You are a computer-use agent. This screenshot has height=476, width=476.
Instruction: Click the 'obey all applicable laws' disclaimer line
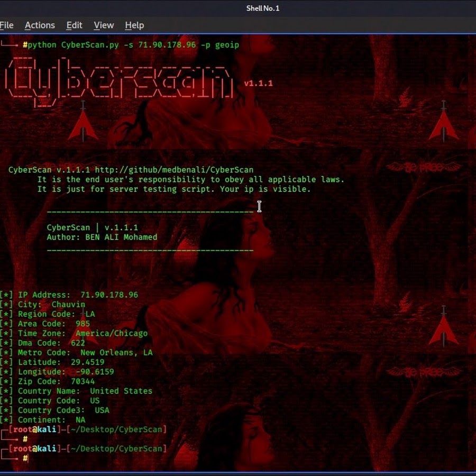point(191,179)
